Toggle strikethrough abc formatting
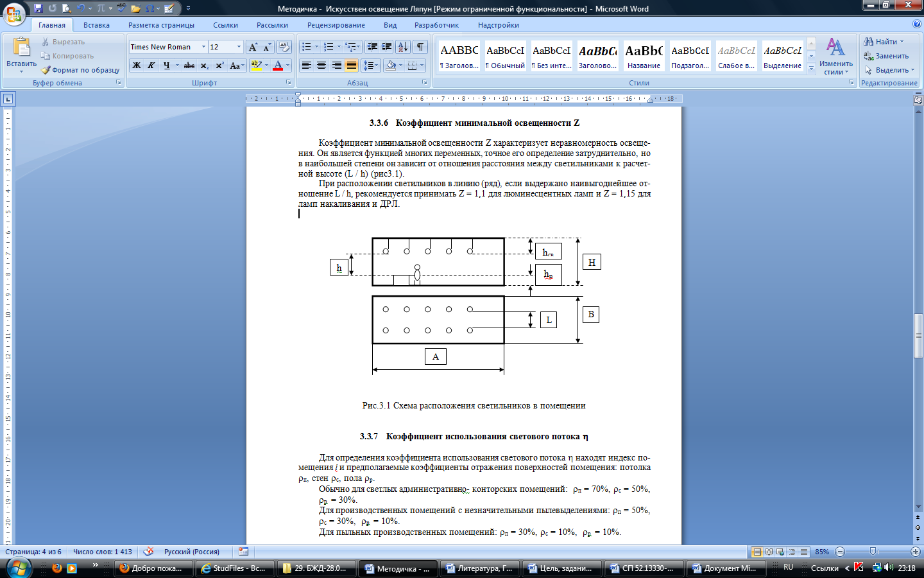The image size is (924, 578). 189,66
